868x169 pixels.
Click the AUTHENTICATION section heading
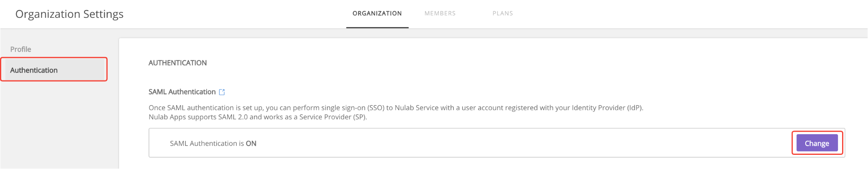click(x=178, y=63)
